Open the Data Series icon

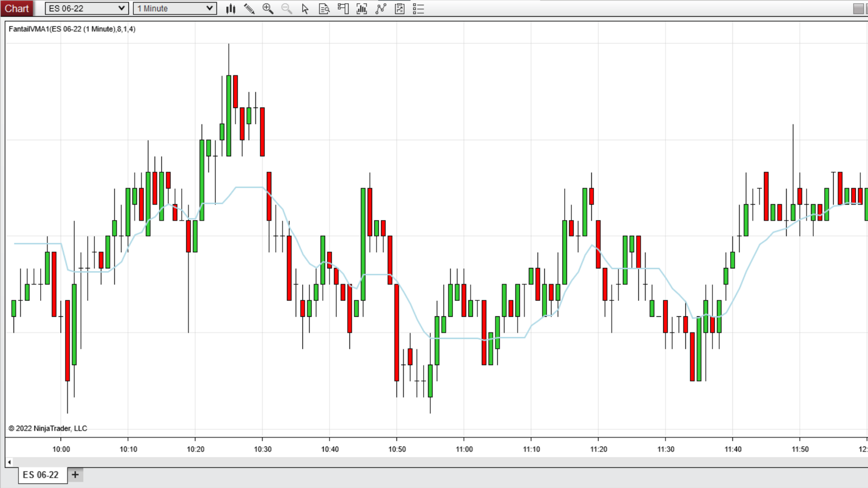(362, 9)
